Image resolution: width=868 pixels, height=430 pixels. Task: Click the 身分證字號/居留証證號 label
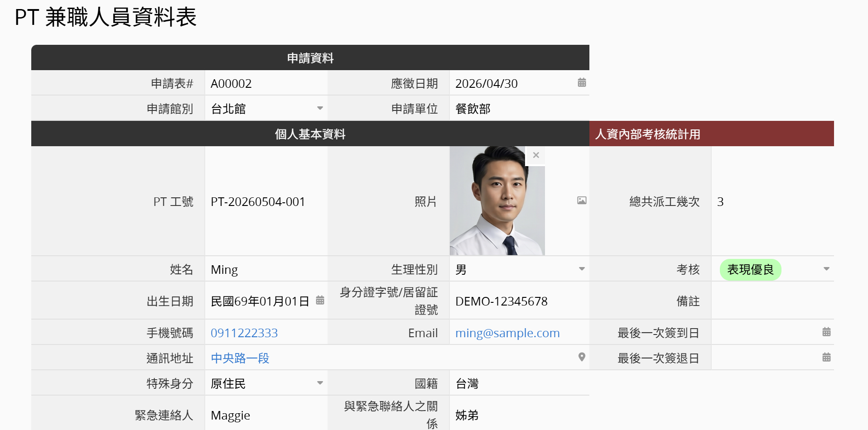389,301
